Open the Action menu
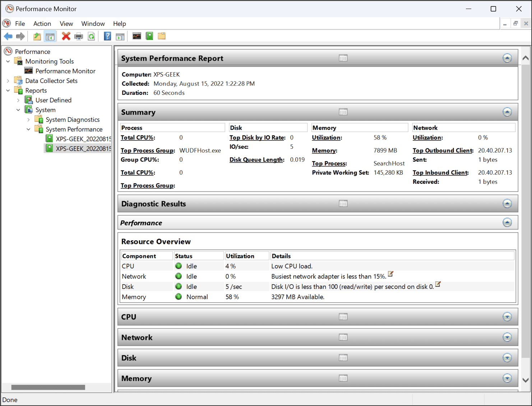 pos(42,24)
